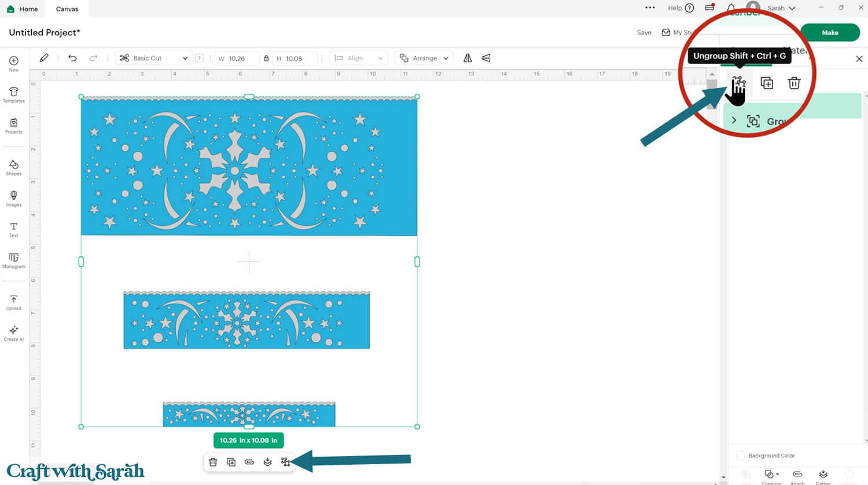Image resolution: width=868 pixels, height=485 pixels.
Task: Open the New project tool
Action: pyautogui.click(x=14, y=64)
